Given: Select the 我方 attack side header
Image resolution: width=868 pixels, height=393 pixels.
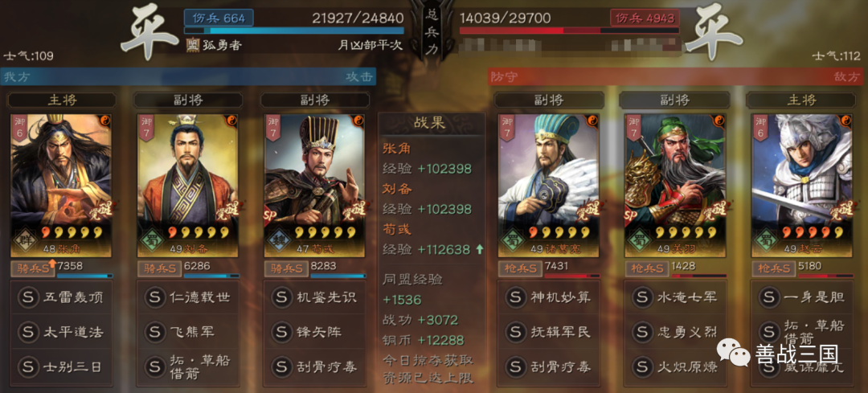Looking at the screenshot, I should coord(188,76).
